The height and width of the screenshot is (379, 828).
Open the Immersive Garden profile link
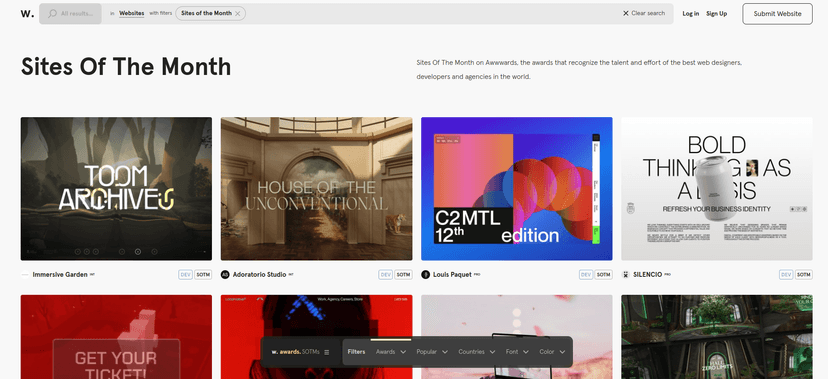(x=60, y=274)
